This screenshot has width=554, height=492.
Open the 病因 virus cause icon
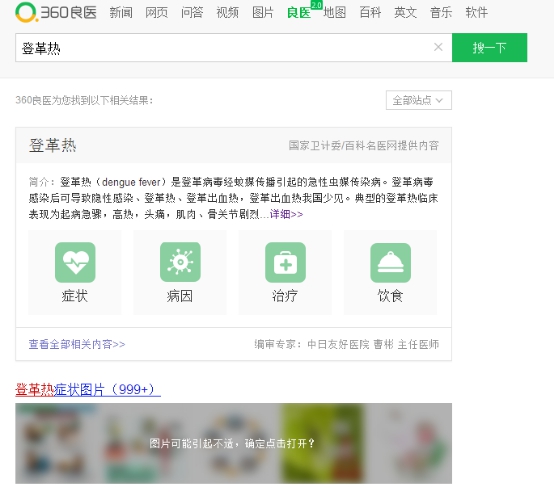pos(180,262)
